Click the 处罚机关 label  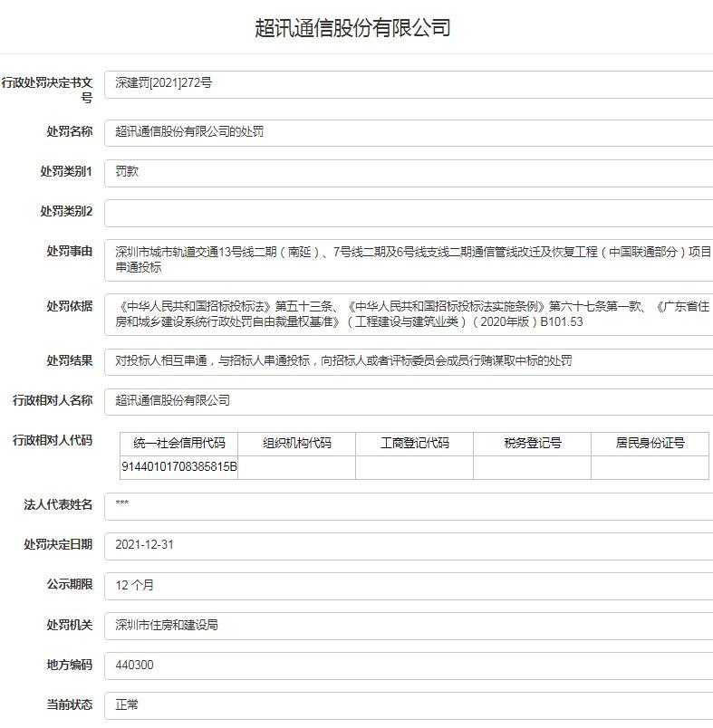pos(70,626)
